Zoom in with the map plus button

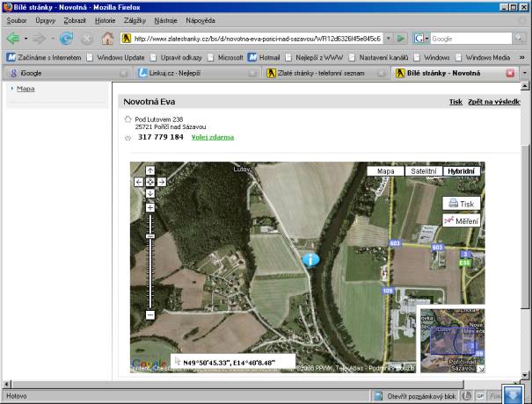point(149,208)
